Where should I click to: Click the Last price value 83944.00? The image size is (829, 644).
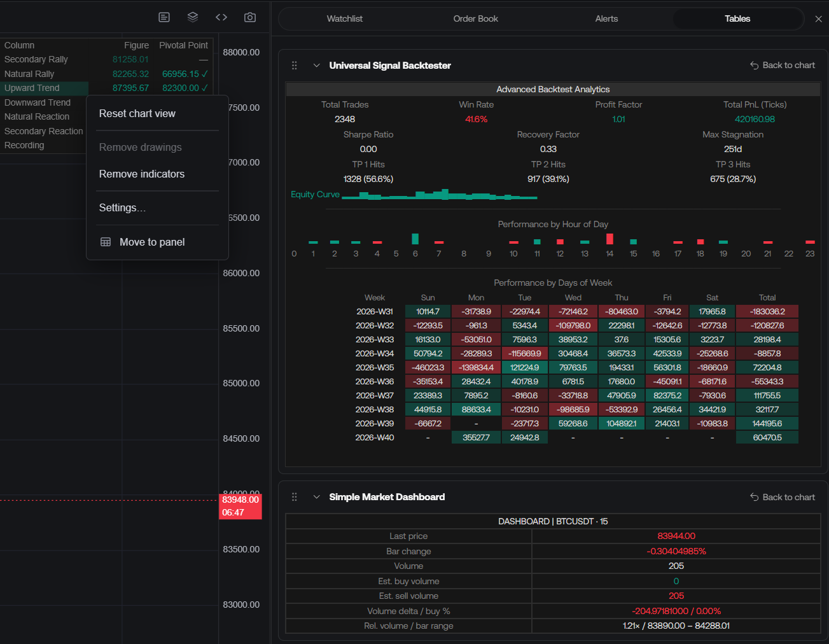(676, 536)
